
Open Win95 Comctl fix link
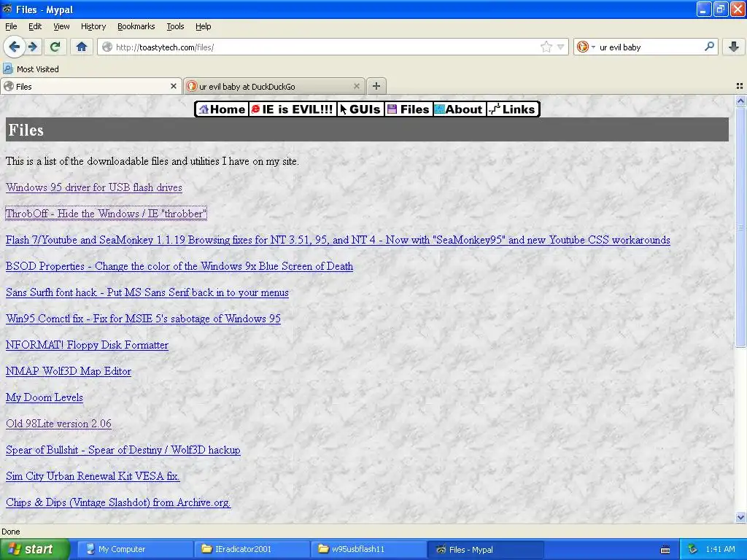coord(143,318)
